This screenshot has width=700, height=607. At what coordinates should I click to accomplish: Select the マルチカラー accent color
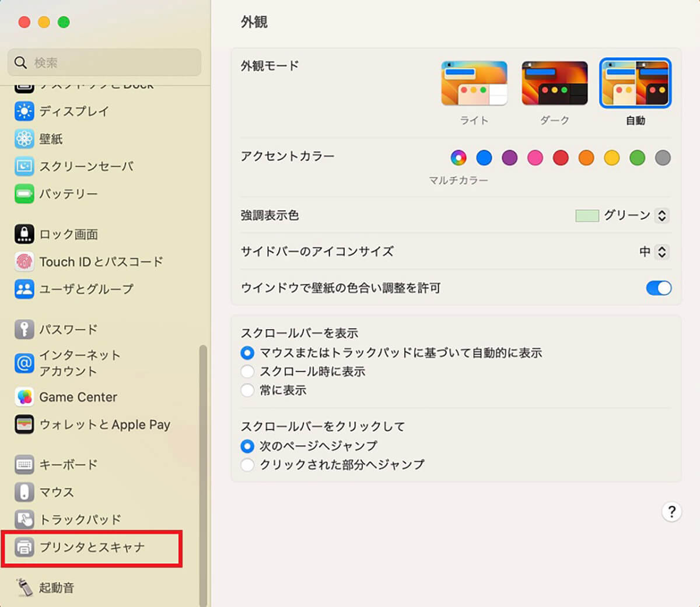coord(459,158)
